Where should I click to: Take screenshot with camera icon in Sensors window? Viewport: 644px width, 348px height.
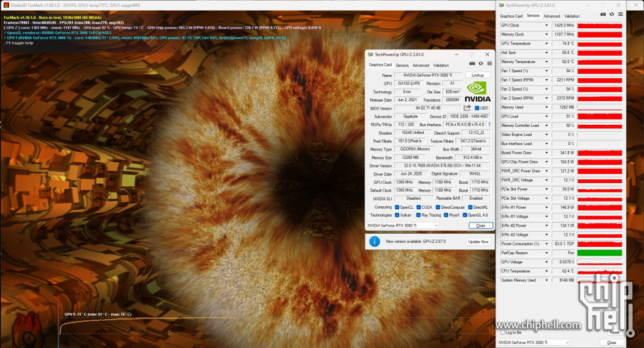tap(603, 14)
